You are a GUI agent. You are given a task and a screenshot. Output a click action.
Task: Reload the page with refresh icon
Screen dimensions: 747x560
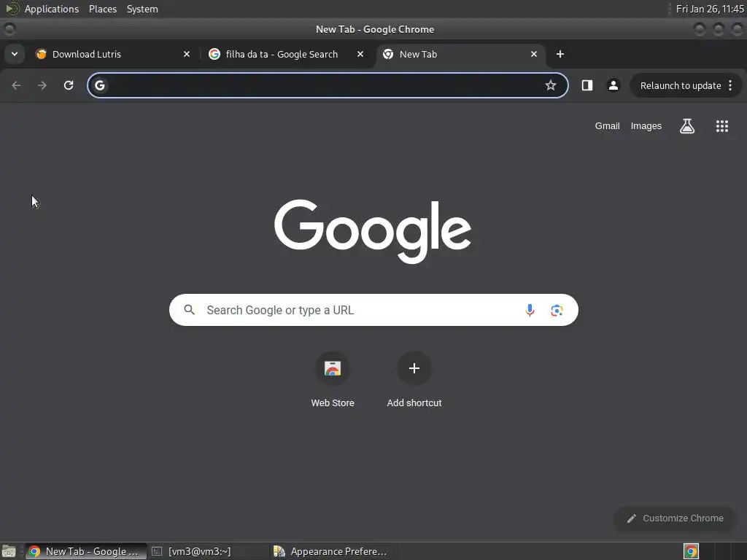(69, 85)
